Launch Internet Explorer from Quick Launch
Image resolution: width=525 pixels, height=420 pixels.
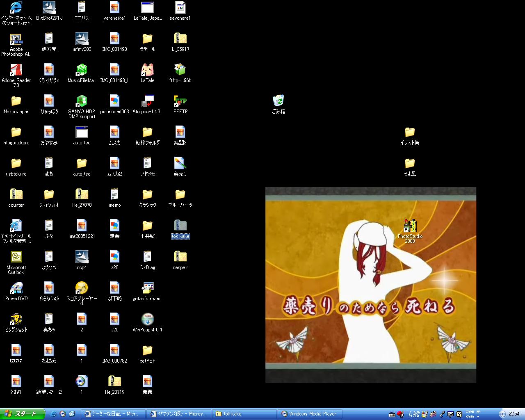coord(53,414)
